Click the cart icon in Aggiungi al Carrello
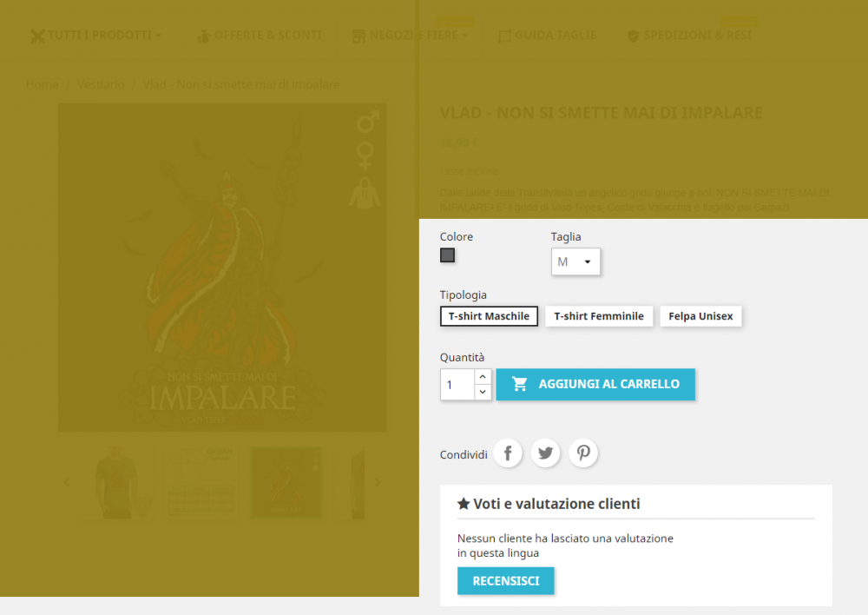Screen dimensions: 868x615 tap(519, 384)
